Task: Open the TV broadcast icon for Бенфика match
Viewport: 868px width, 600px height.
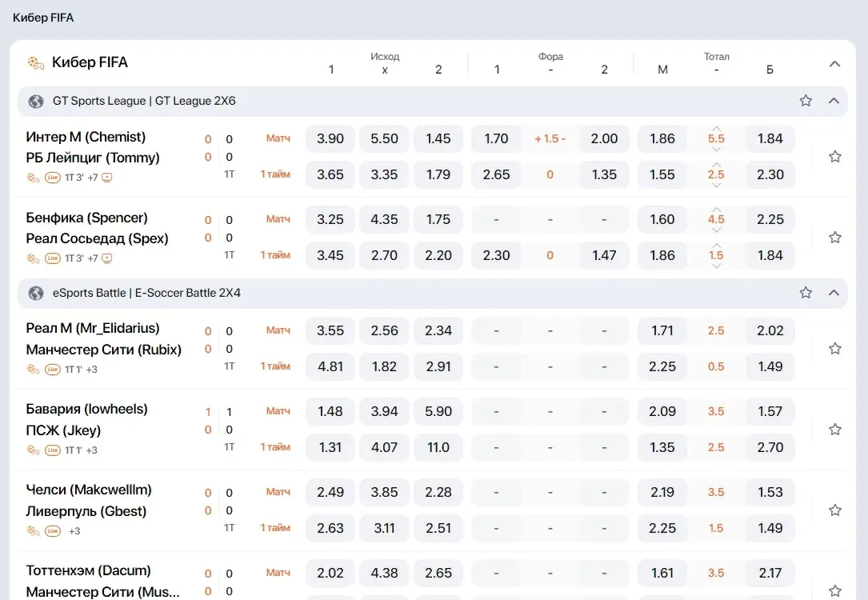Action: tap(107, 258)
